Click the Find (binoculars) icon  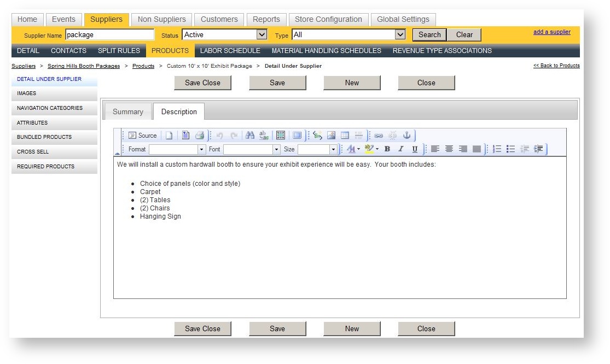click(250, 136)
